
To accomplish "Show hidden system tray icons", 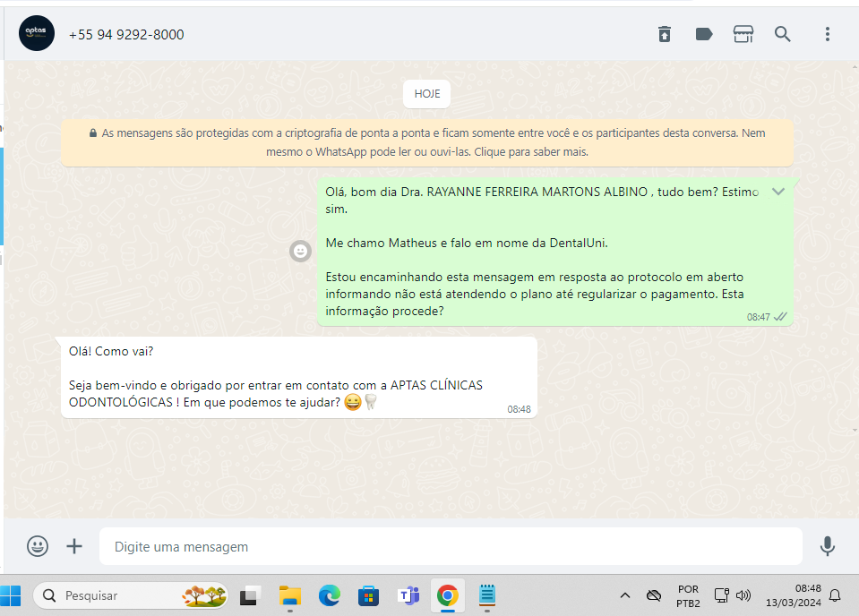I will point(625,595).
